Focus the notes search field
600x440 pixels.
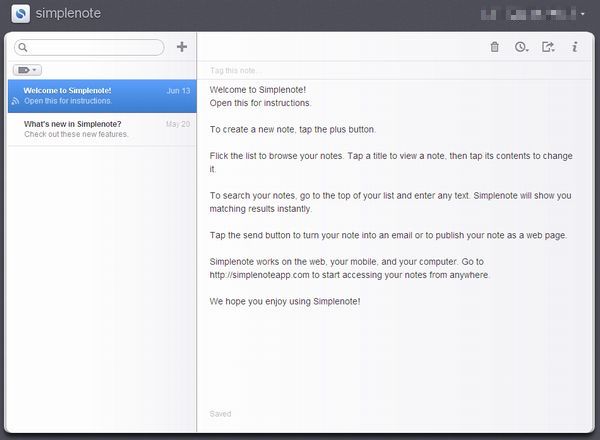click(x=89, y=47)
